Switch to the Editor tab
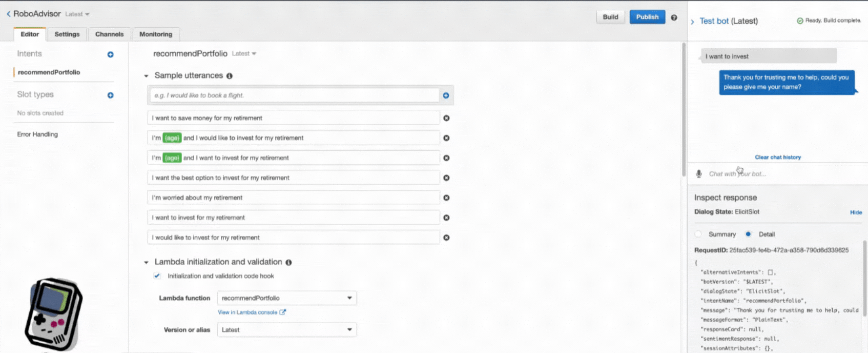The image size is (868, 353). coord(30,34)
